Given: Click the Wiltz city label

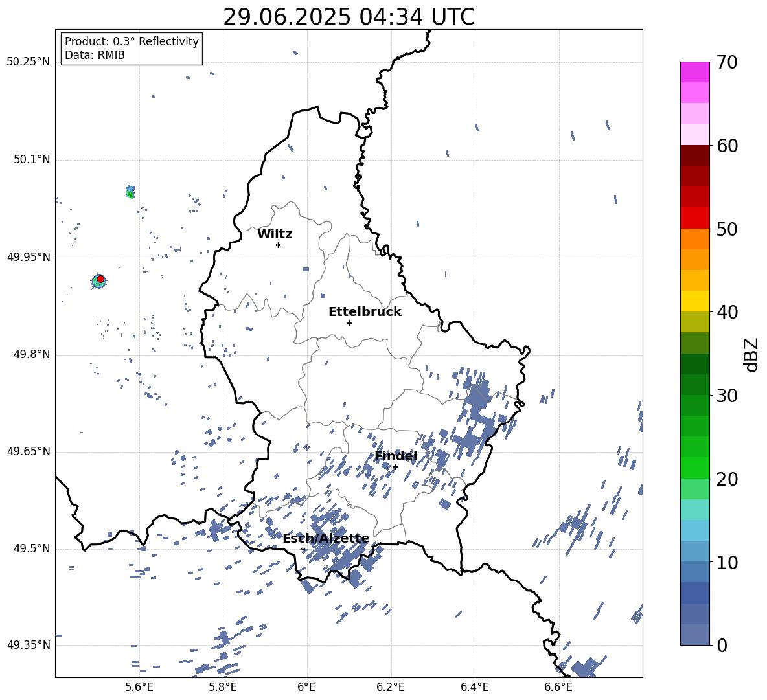Looking at the screenshot, I should pos(275,234).
